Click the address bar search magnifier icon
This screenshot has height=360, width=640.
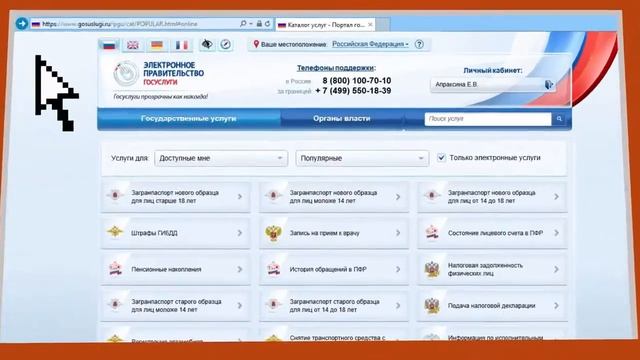tap(243, 24)
